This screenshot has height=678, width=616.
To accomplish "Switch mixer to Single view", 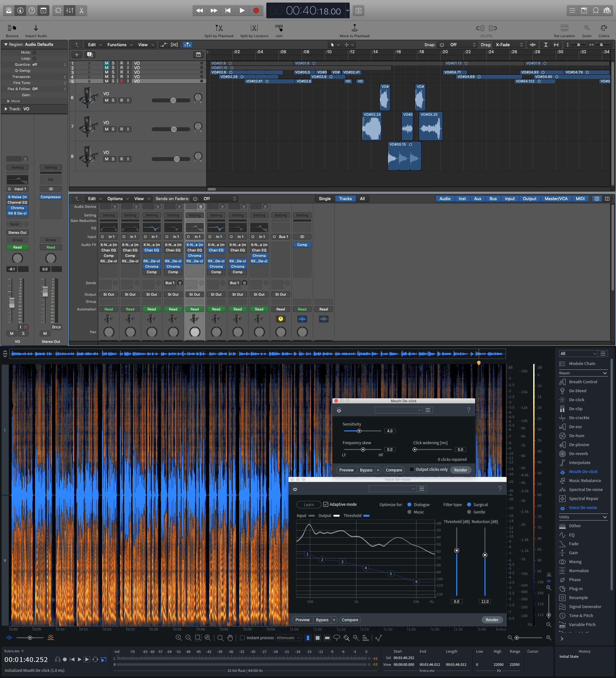I will pyautogui.click(x=325, y=199).
